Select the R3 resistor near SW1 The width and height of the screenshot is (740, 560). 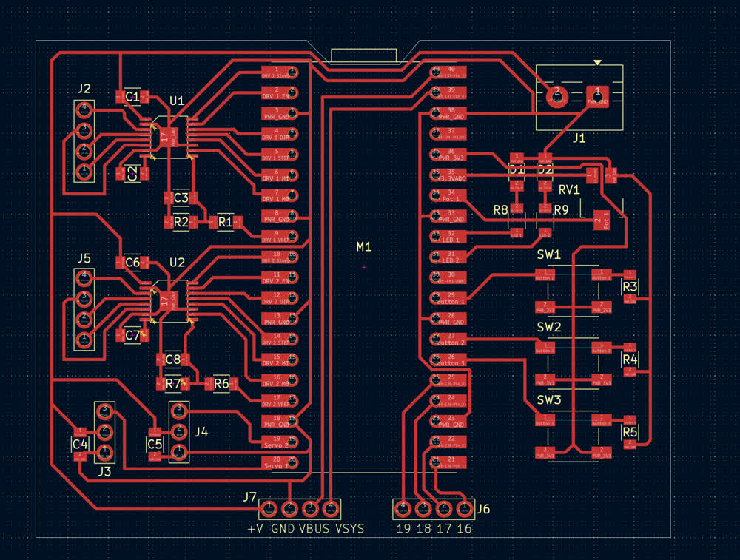630,287
